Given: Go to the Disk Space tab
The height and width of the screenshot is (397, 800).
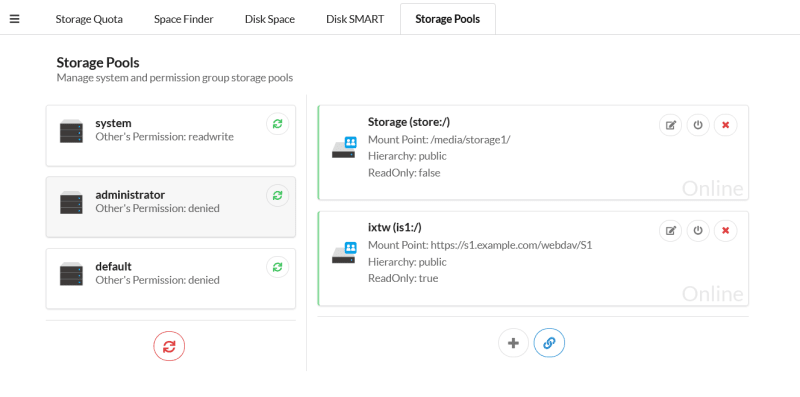Looking at the screenshot, I should pos(270,19).
